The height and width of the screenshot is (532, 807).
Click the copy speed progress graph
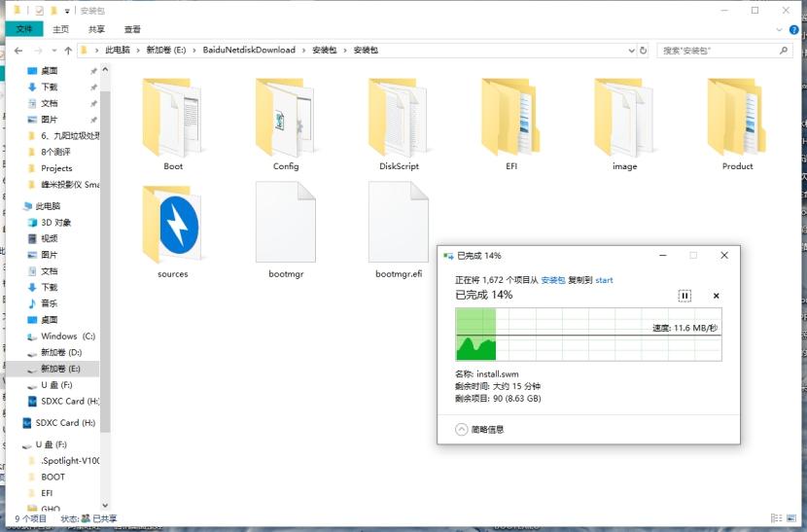click(x=588, y=335)
